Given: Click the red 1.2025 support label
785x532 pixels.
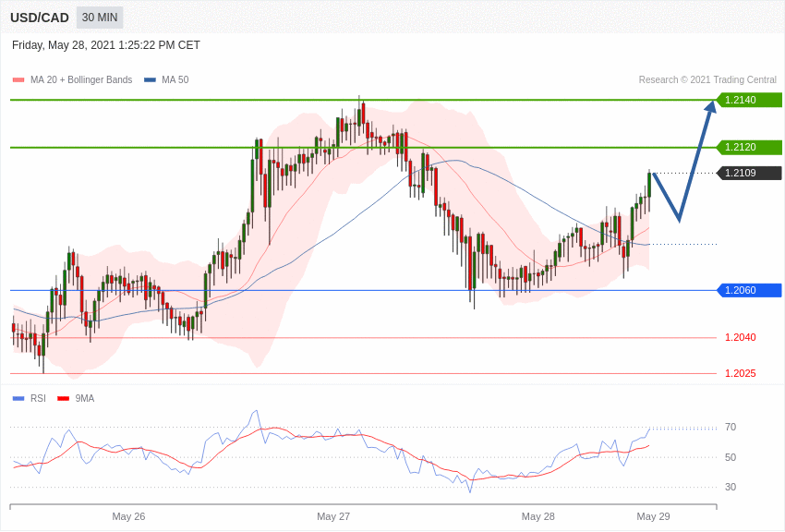Looking at the screenshot, I should pyautogui.click(x=741, y=373).
